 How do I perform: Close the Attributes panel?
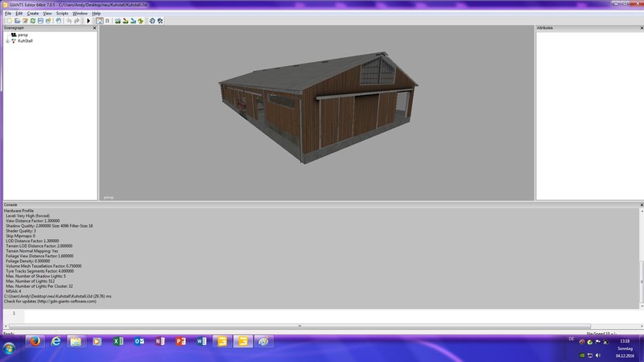[x=640, y=28]
